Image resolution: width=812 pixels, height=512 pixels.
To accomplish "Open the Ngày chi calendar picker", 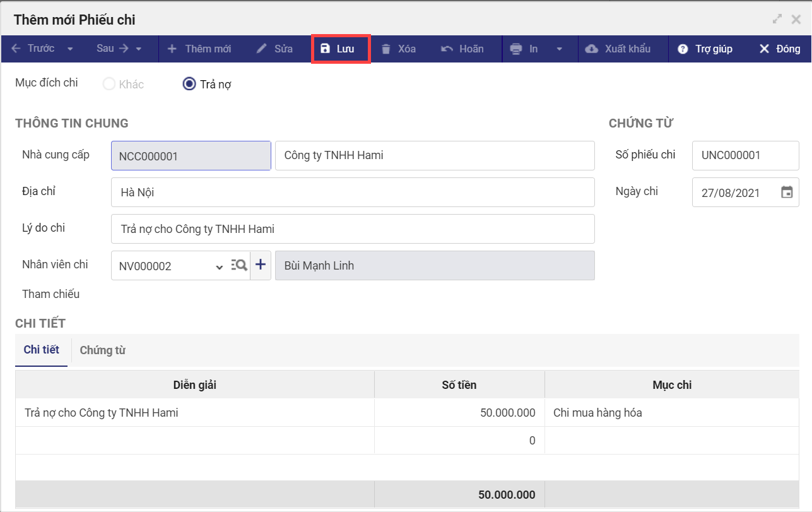I will coord(787,193).
